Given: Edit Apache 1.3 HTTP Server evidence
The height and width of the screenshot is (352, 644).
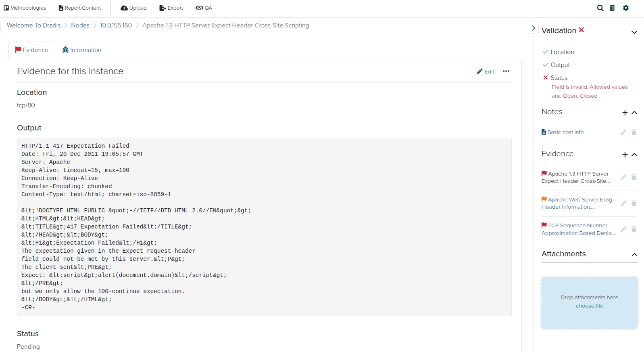Looking at the screenshot, I should (623, 177).
